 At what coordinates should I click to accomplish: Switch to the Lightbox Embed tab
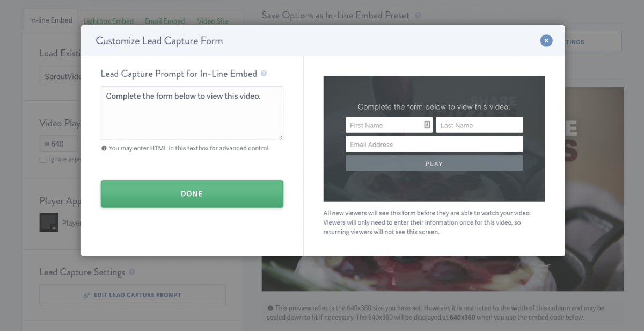pos(108,21)
